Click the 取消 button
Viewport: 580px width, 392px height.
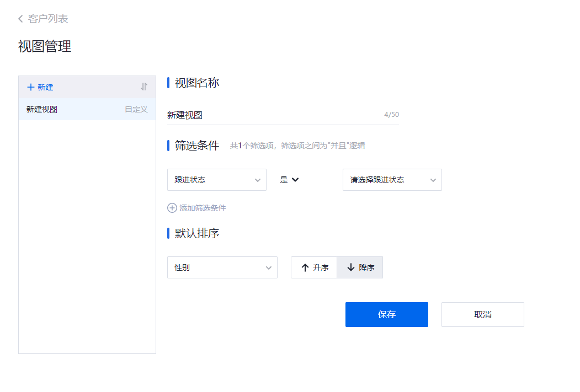tap(483, 314)
